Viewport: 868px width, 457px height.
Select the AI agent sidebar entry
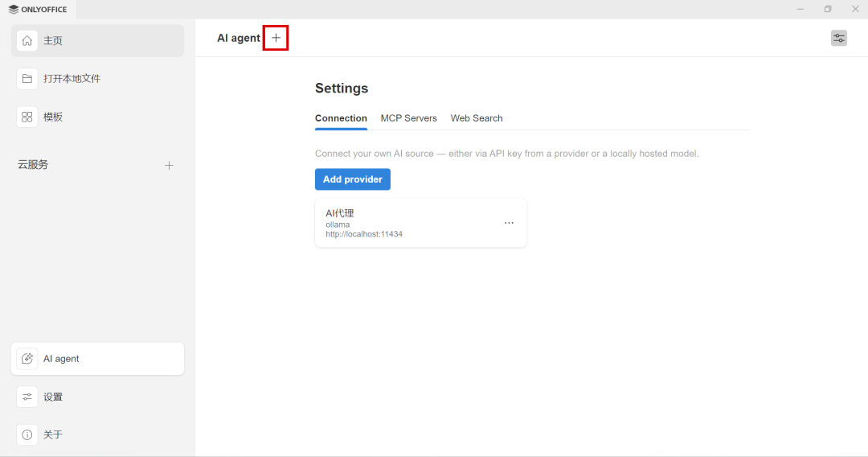(x=97, y=358)
